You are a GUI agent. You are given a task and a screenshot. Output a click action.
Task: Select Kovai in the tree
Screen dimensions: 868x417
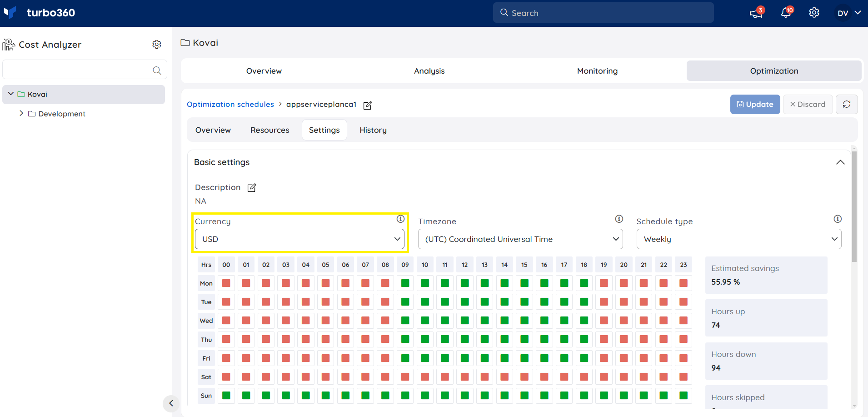[x=84, y=94]
